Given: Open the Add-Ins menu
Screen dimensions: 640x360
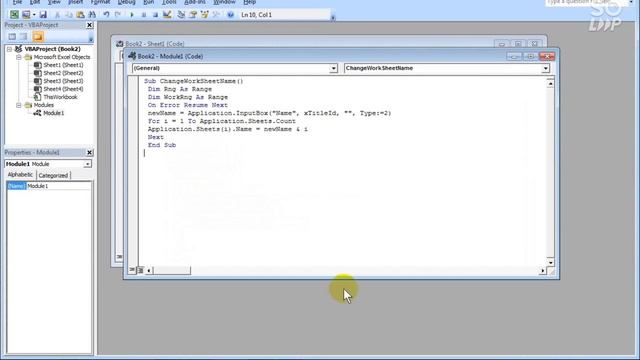Looking at the screenshot, I should click(x=195, y=2).
